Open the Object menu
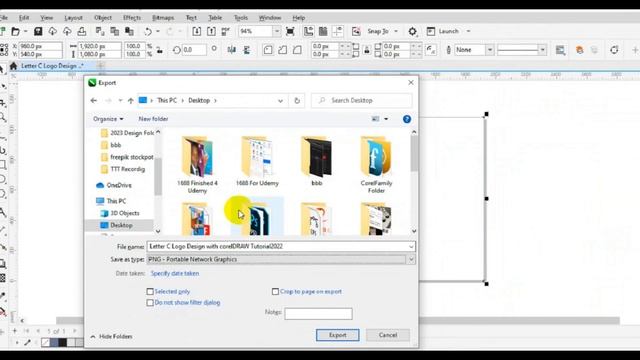This screenshot has height=360, width=640. [103, 18]
